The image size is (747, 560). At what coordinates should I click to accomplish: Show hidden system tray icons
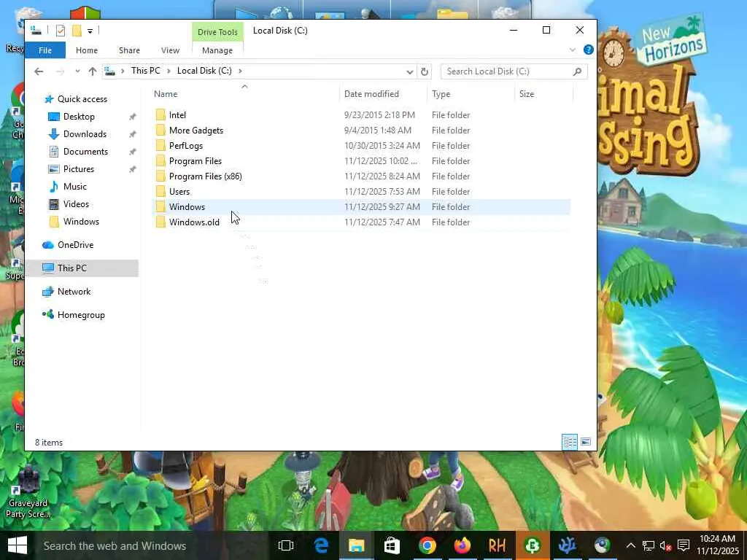point(631,545)
